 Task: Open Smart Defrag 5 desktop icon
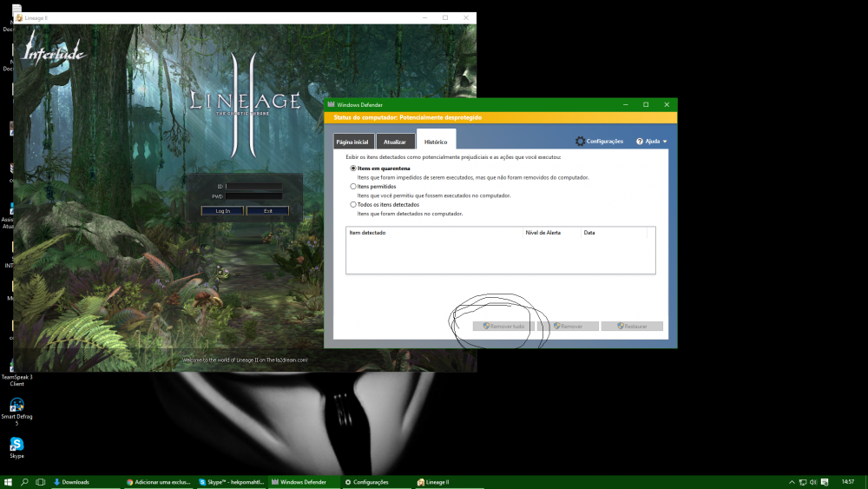click(16, 405)
